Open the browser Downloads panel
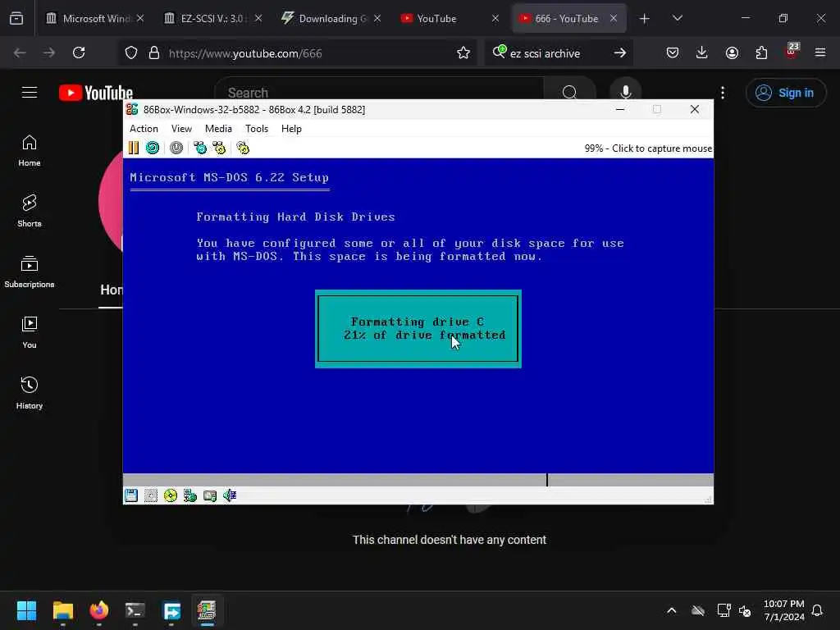Screen dimensions: 840x630 point(702,52)
